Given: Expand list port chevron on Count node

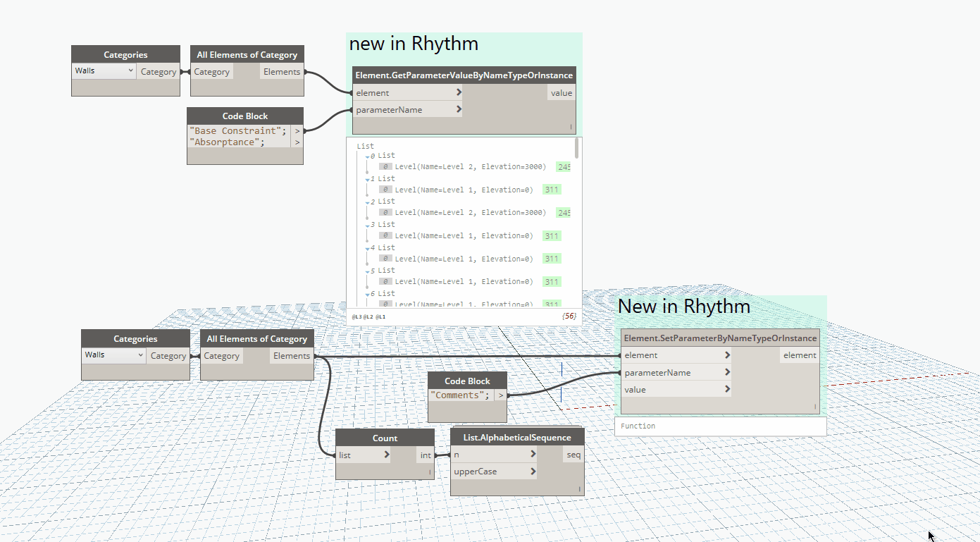Looking at the screenshot, I should [x=387, y=455].
